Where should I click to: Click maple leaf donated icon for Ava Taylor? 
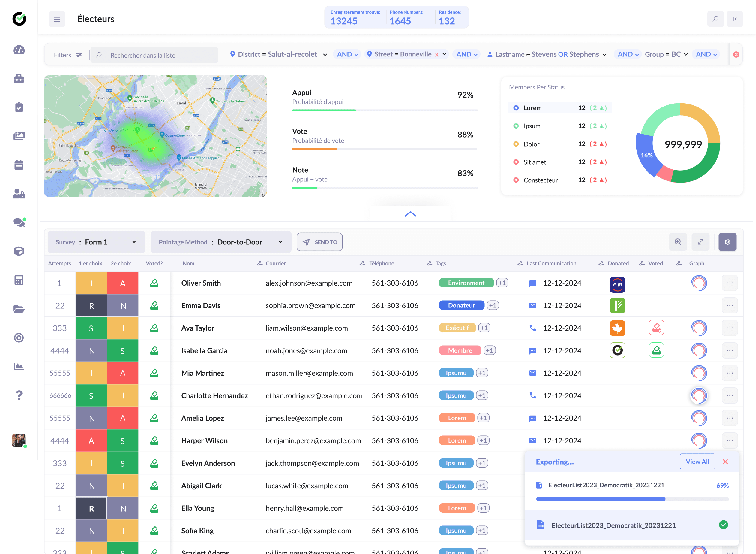pyautogui.click(x=618, y=328)
